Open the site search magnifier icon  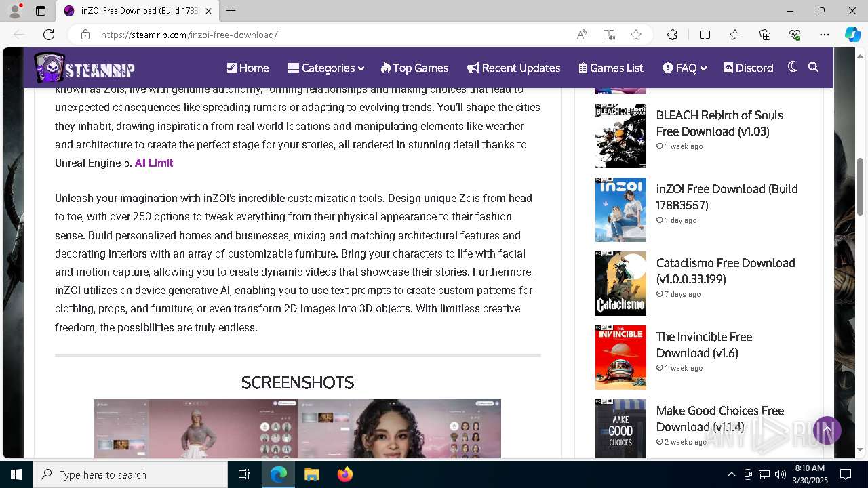pos(814,67)
